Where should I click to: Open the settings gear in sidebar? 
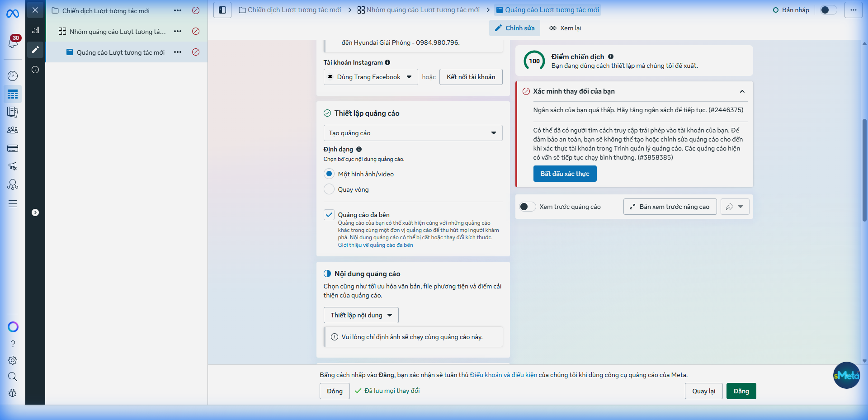point(13,360)
